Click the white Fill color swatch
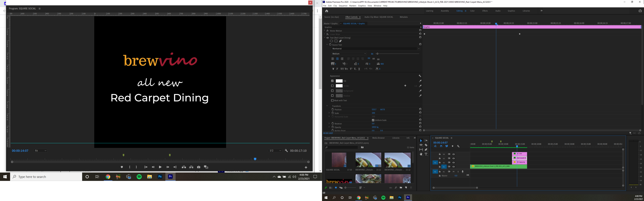Screen dimensions: 644x201 [339, 81]
